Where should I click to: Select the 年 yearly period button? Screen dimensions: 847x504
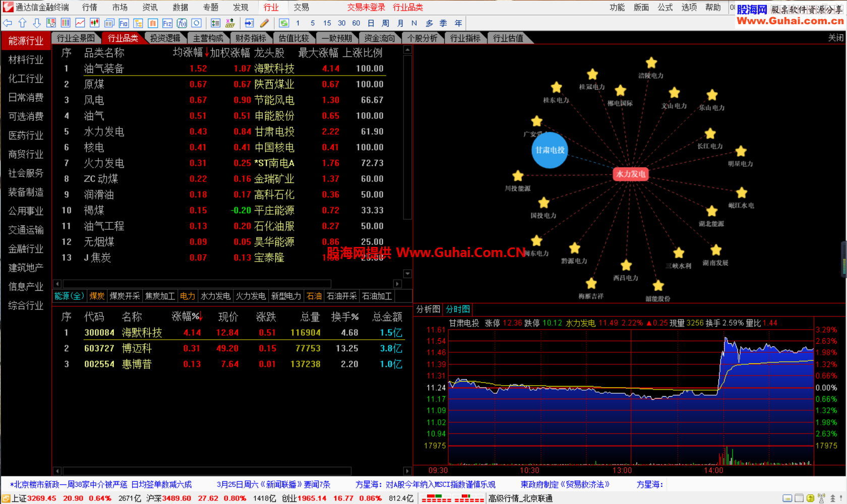[458, 23]
